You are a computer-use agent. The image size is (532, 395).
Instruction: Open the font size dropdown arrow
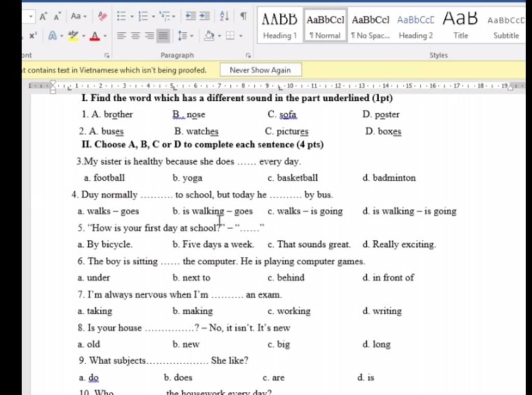(x=31, y=16)
